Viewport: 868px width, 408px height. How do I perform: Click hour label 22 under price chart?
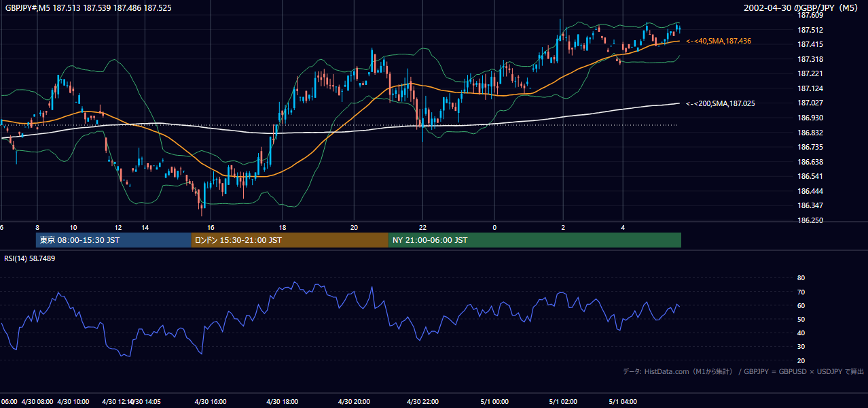(422, 228)
